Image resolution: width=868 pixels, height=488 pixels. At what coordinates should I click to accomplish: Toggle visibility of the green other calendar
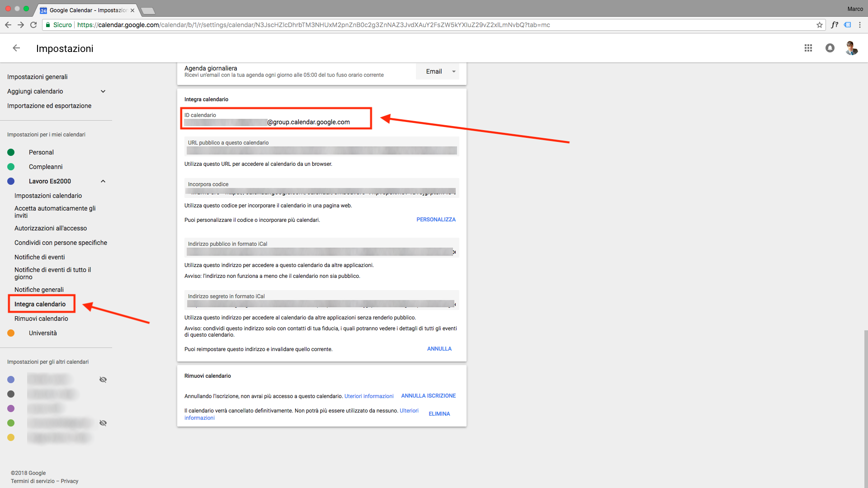point(103,423)
